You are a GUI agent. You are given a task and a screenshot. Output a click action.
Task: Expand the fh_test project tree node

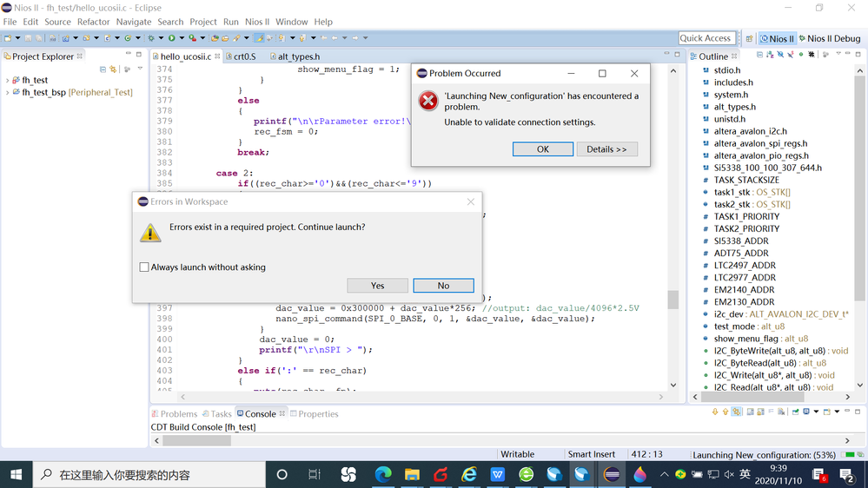[x=8, y=80]
